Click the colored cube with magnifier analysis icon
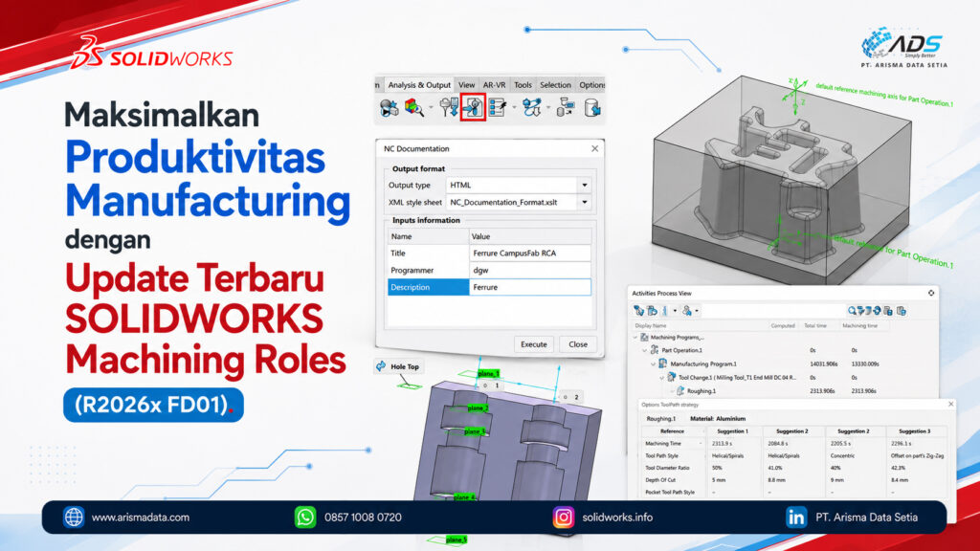 click(x=413, y=107)
